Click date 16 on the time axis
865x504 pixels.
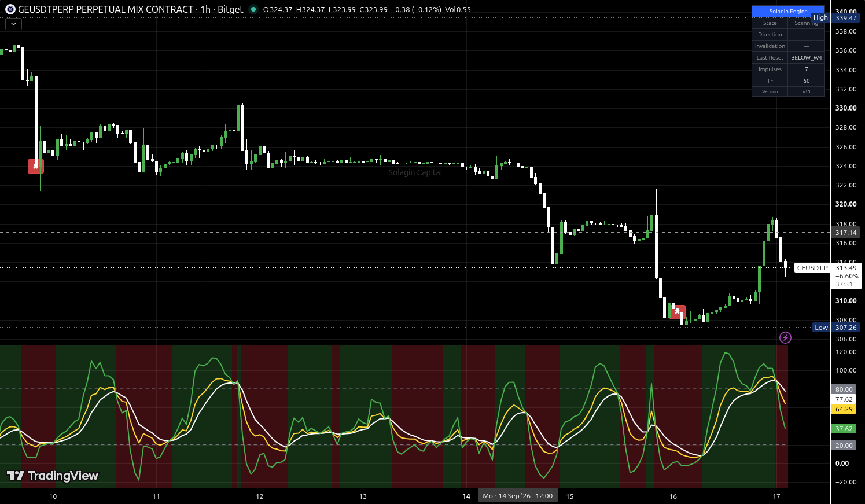click(673, 496)
